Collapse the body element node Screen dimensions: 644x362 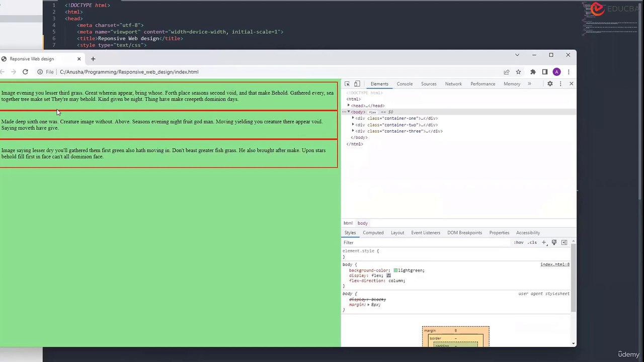[349, 112]
